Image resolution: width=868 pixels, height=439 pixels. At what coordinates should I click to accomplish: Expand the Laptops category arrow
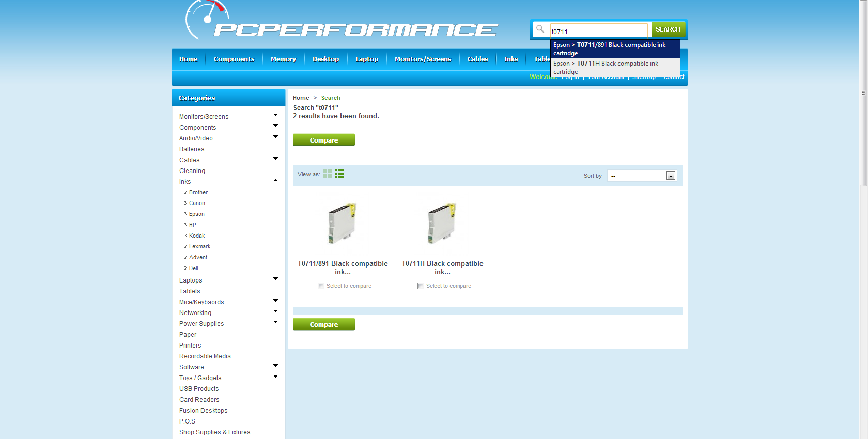click(x=275, y=279)
